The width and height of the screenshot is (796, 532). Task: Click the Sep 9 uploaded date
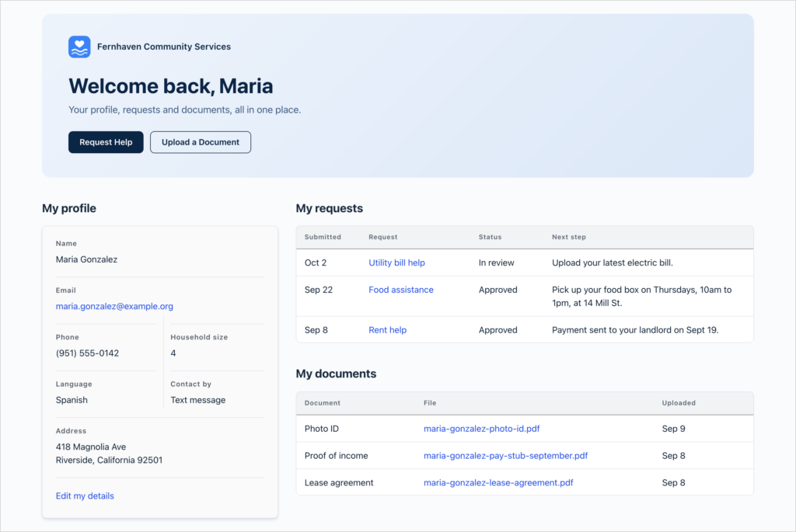(673, 429)
